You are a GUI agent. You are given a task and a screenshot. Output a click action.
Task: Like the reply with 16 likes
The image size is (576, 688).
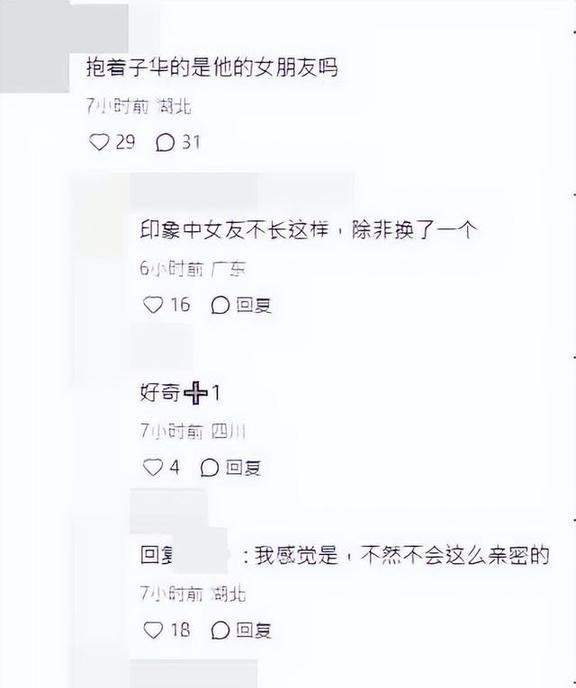[153, 305]
